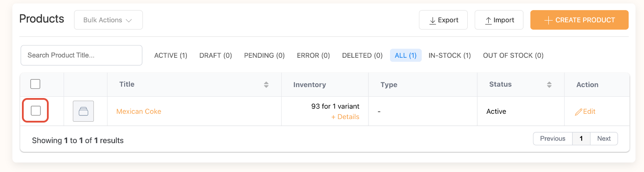Viewport: 644px width, 172px height.
Task: Open the Bulk Actions dropdown
Action: pos(108,20)
